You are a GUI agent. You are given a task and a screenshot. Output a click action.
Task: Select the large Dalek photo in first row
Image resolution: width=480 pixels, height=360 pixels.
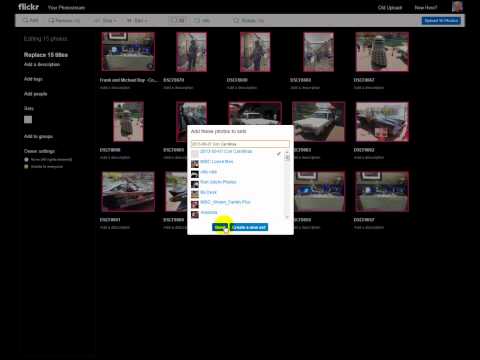point(382,52)
